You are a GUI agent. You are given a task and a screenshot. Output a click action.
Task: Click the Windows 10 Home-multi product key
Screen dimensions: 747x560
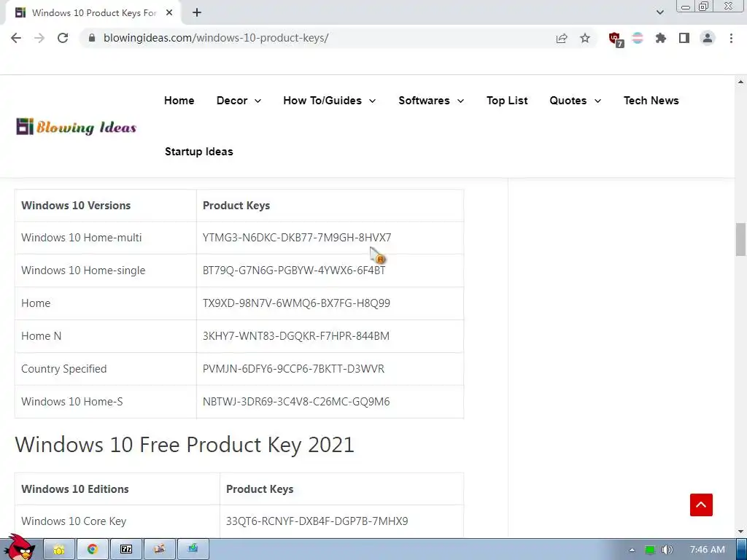coord(297,237)
